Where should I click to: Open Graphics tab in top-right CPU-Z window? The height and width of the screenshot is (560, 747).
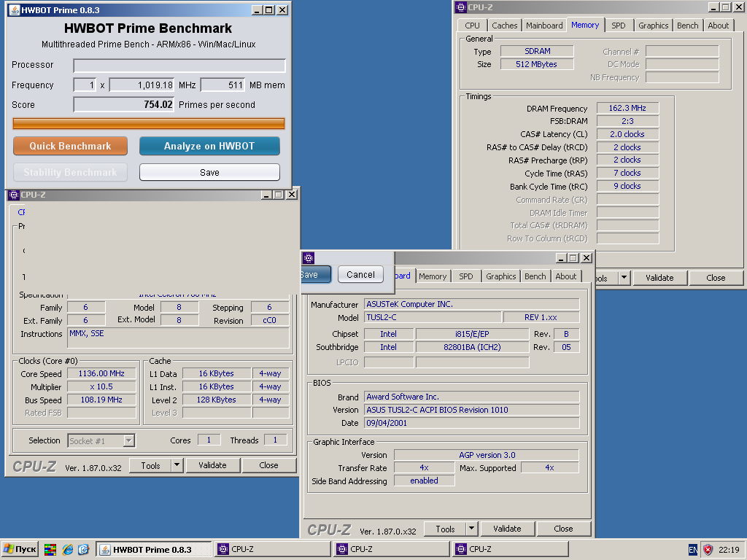click(653, 26)
